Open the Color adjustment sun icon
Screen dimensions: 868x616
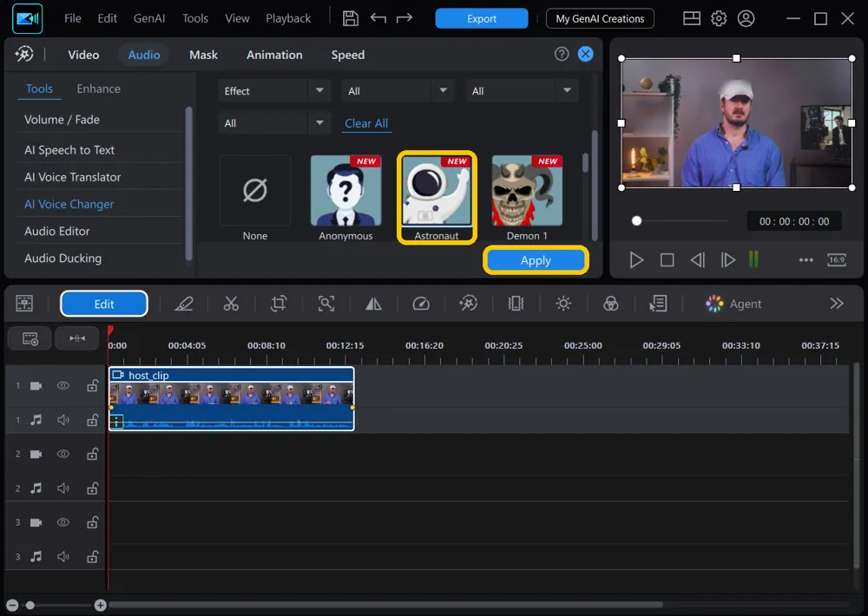(x=563, y=304)
